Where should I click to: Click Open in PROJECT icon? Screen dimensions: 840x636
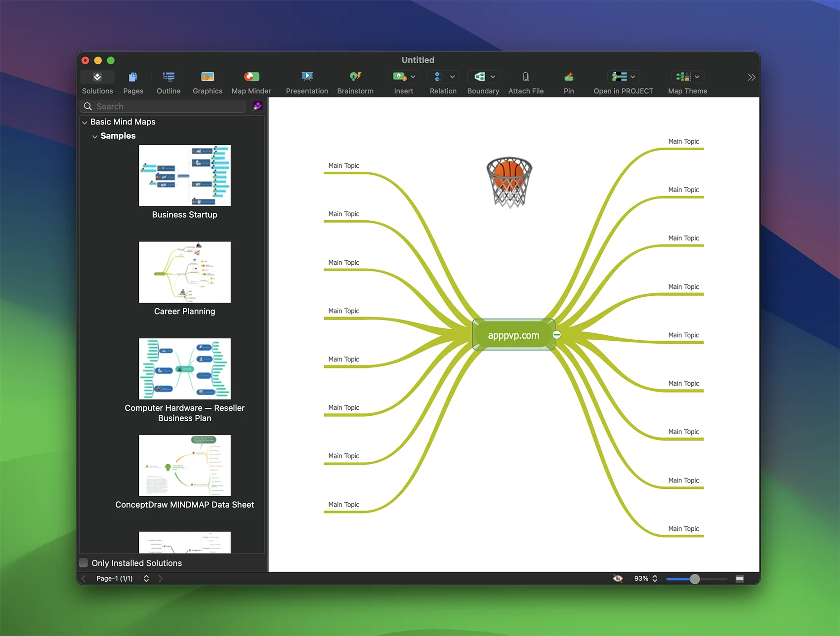tap(619, 77)
